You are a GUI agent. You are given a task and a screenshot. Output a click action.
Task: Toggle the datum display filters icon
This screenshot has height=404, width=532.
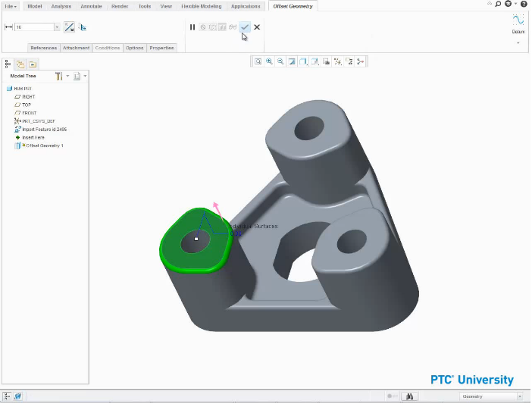tap(337, 61)
